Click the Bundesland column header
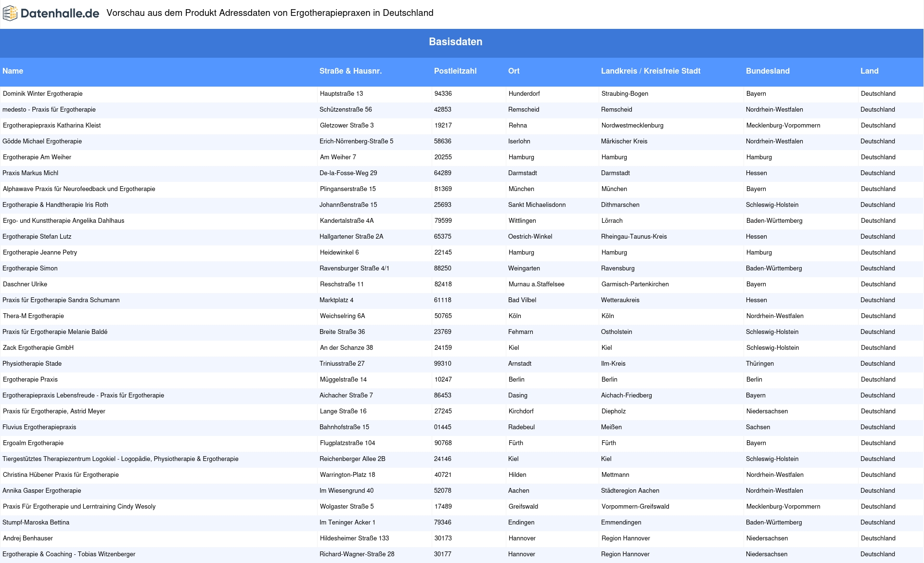Viewport: 924px width, 563px height. (x=768, y=71)
